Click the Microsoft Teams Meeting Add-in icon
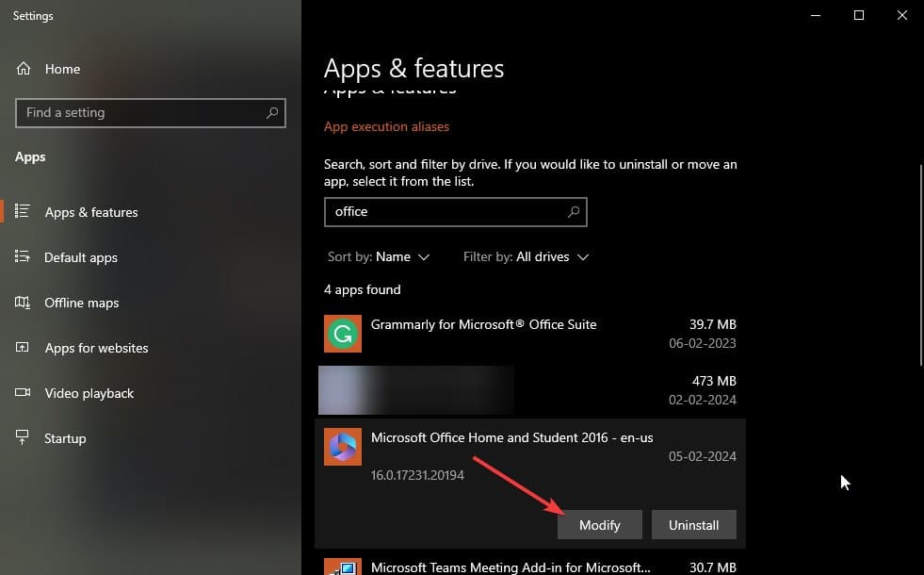This screenshot has width=924, height=575. pos(342,567)
